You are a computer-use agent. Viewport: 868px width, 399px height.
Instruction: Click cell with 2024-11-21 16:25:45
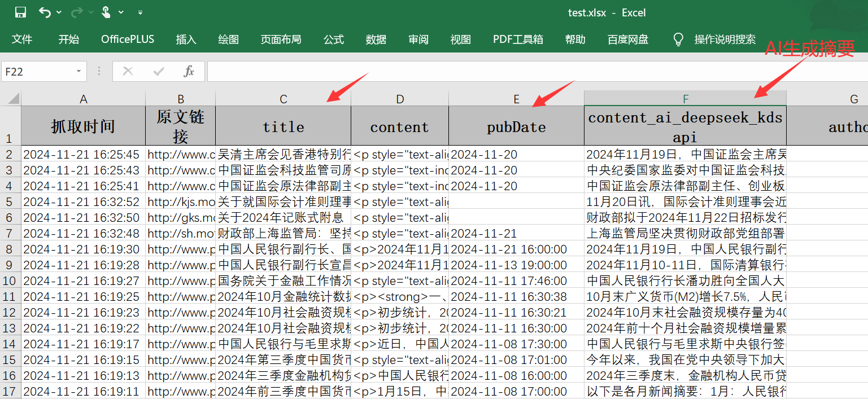pyautogui.click(x=84, y=154)
